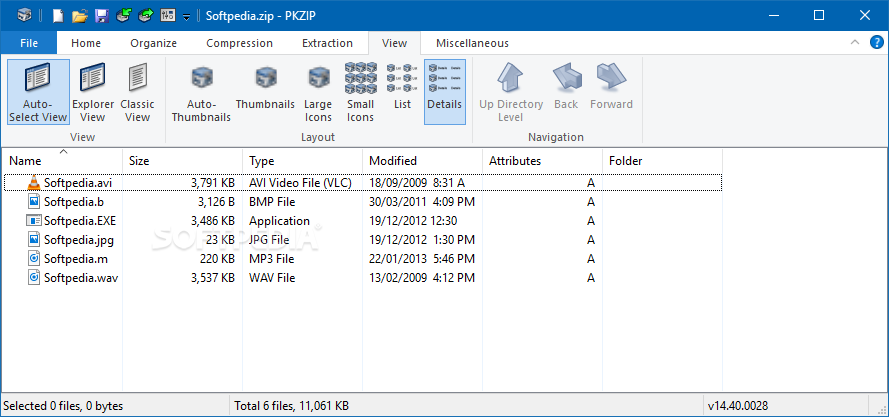889x417 pixels.
Task: Toggle Auto-Select View
Action: click(x=39, y=92)
